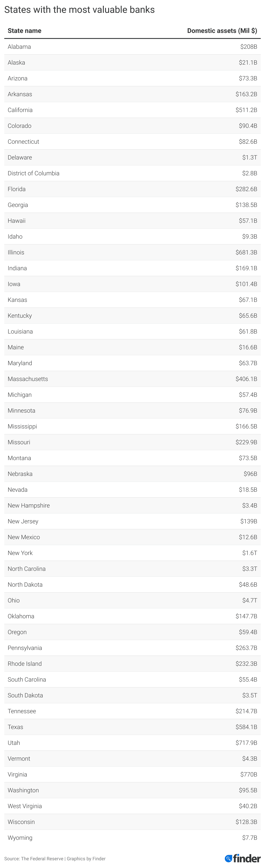Click Alabama's $208B asset value

[x=249, y=47]
